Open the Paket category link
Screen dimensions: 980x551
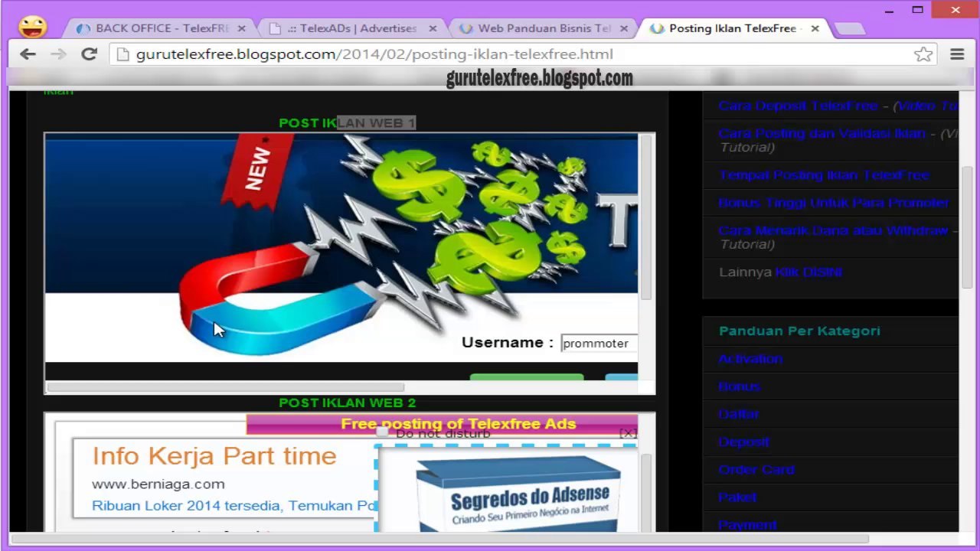coord(737,497)
